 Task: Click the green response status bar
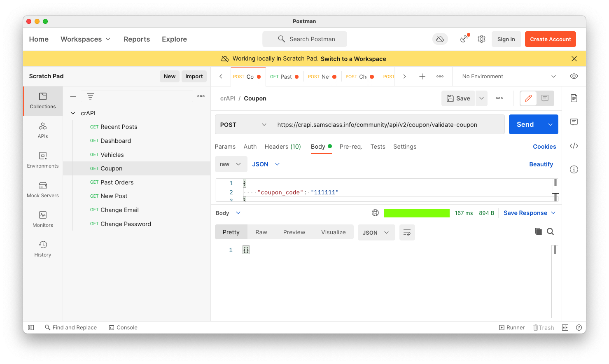[x=416, y=213]
